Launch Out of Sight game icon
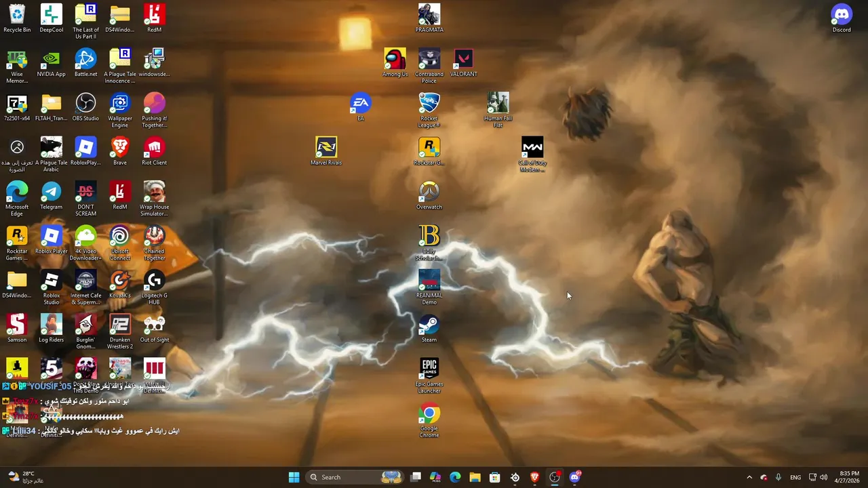The width and height of the screenshot is (868, 488). click(155, 329)
